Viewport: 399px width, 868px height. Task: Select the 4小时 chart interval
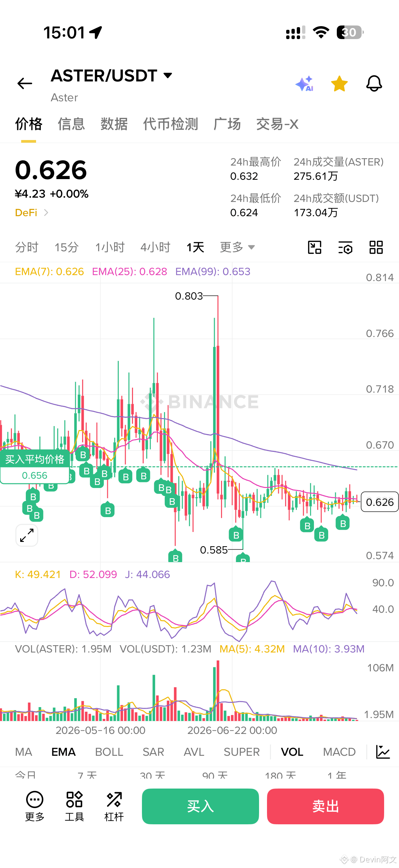155,247
